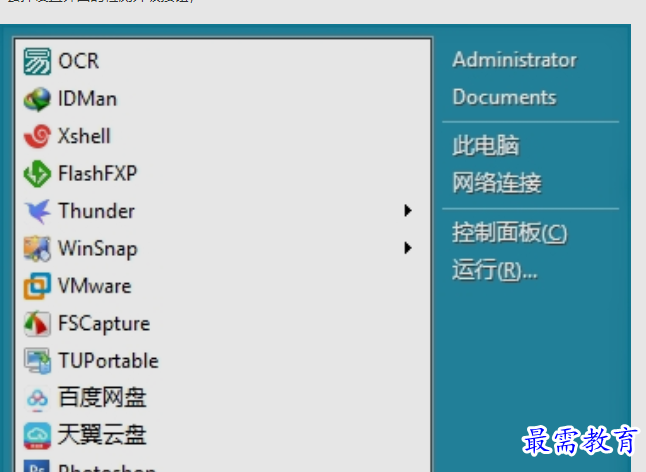Select the FlashFXP entry
The width and height of the screenshot is (646, 472).
pos(223,174)
